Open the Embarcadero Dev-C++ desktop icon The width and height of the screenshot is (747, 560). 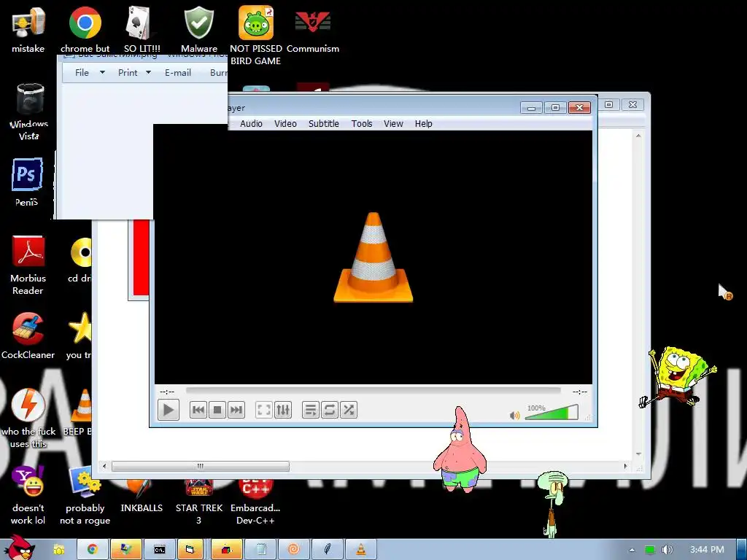(x=256, y=502)
